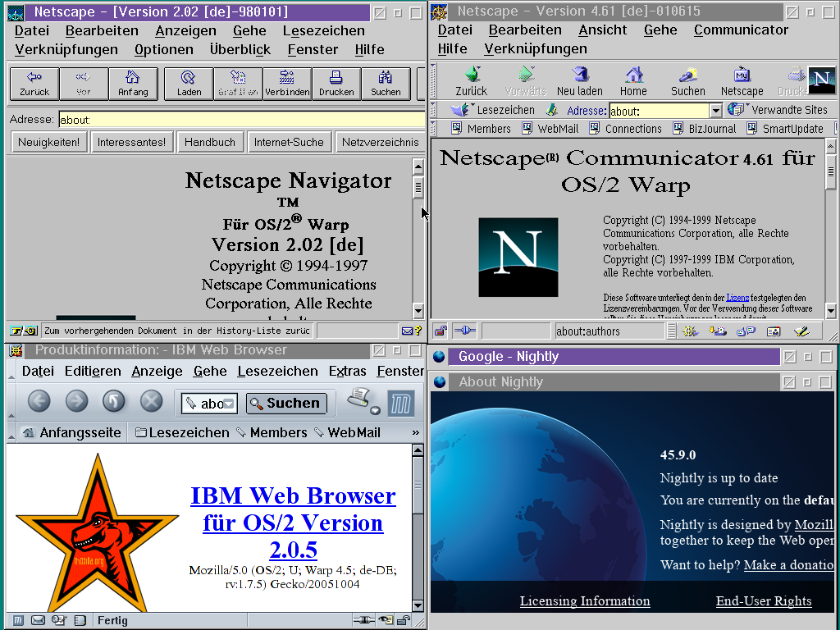
Task: Open the Überblick menu in Netscape 2.02
Action: [x=240, y=49]
